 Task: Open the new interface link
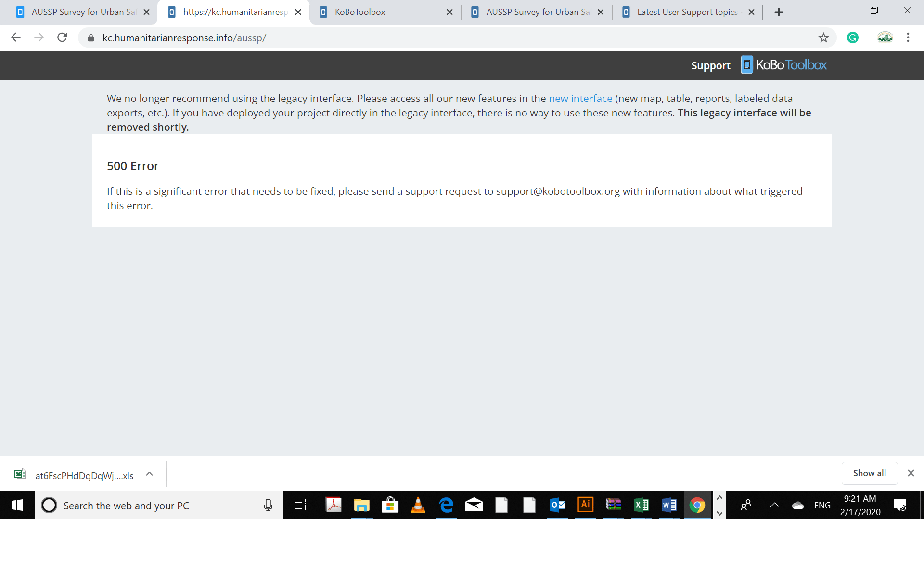click(x=580, y=99)
